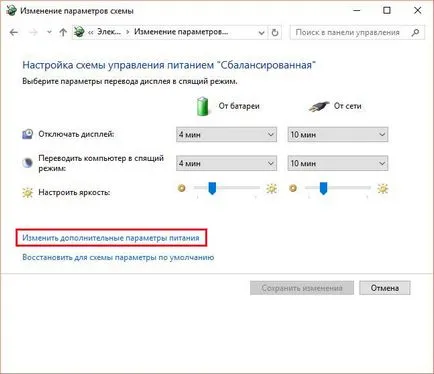Click dim sun icon of plugged-in slider
This screenshot has width=434, height=374.
click(293, 189)
